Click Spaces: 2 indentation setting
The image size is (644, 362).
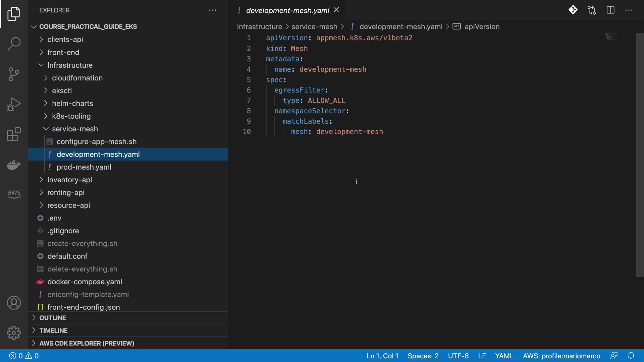(x=423, y=356)
